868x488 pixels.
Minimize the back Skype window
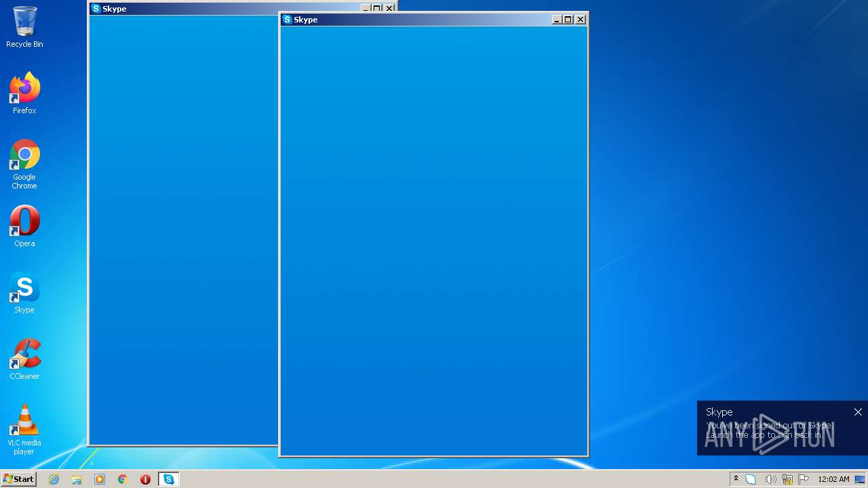[366, 8]
